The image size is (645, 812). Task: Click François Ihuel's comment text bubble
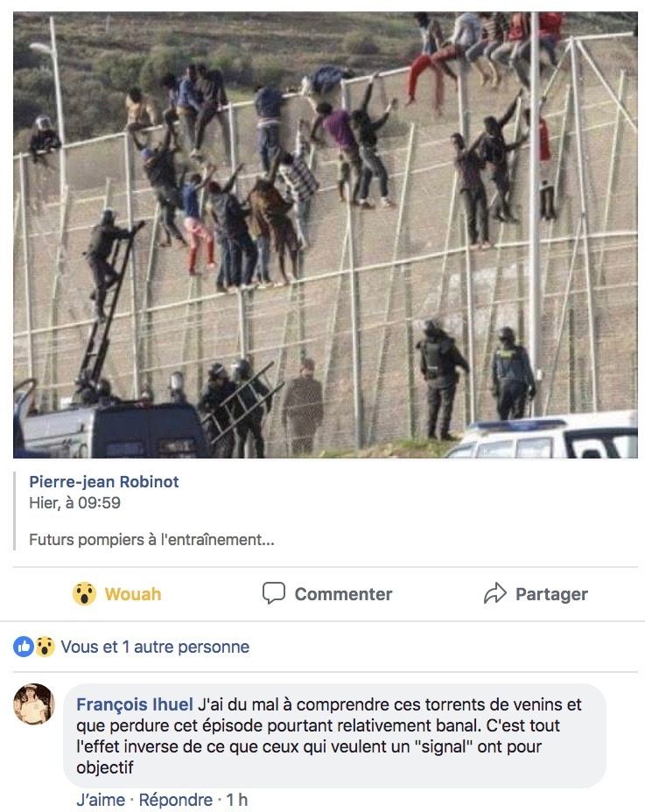(334, 735)
